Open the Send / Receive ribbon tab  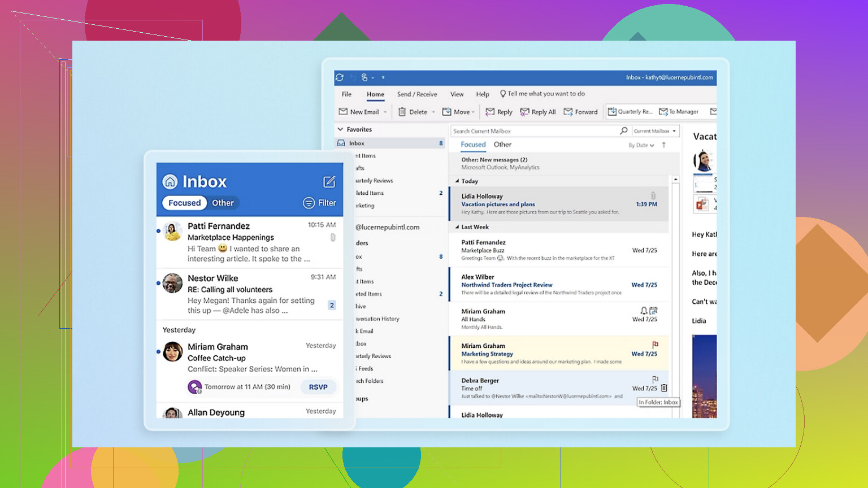pos(416,94)
